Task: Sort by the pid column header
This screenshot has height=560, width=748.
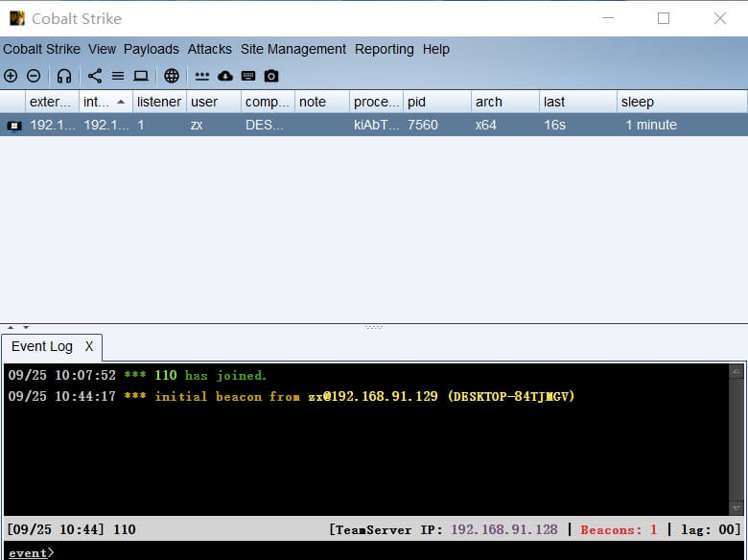Action: (437, 102)
